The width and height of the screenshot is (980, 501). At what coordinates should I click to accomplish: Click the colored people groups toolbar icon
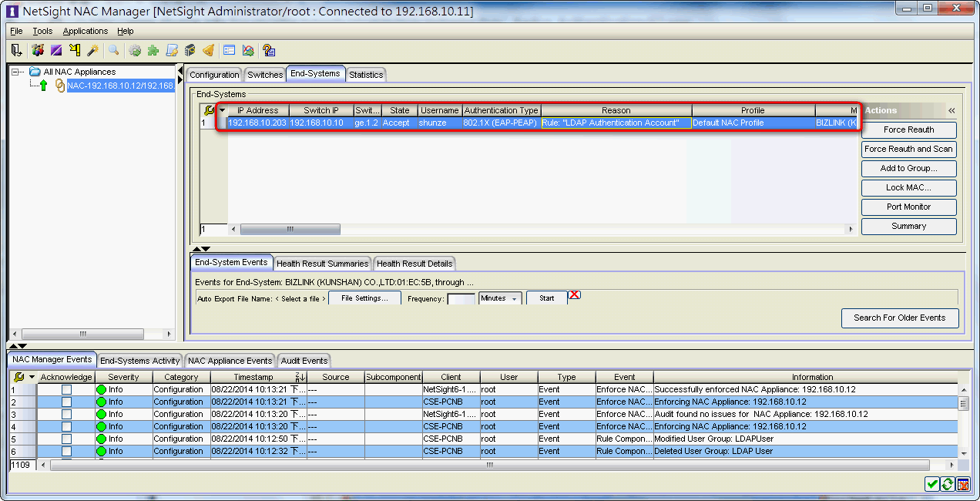click(37, 50)
